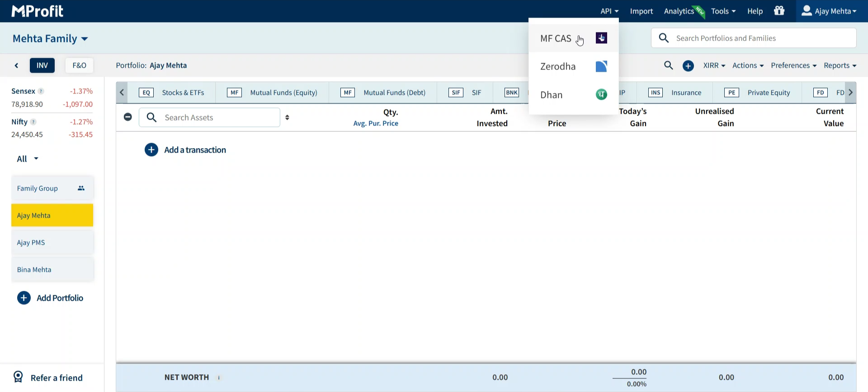Open the Ajay Mehta account menu
The width and height of the screenshot is (868, 392).
[x=829, y=11]
